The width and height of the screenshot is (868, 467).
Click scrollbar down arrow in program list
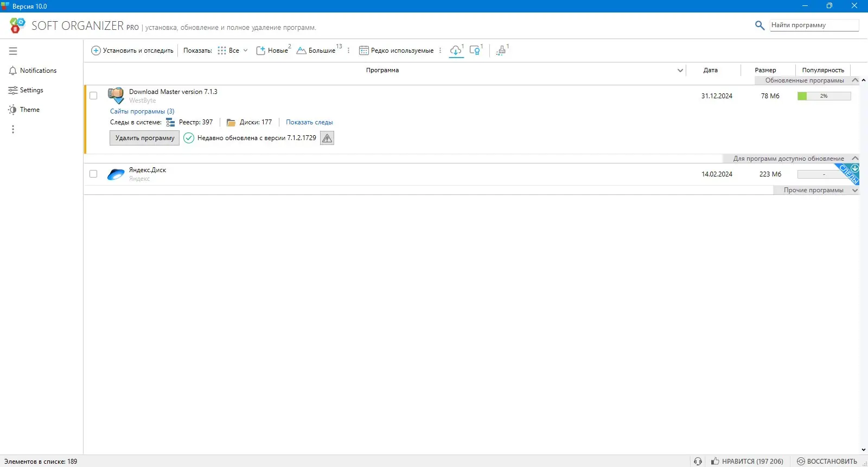864,450
